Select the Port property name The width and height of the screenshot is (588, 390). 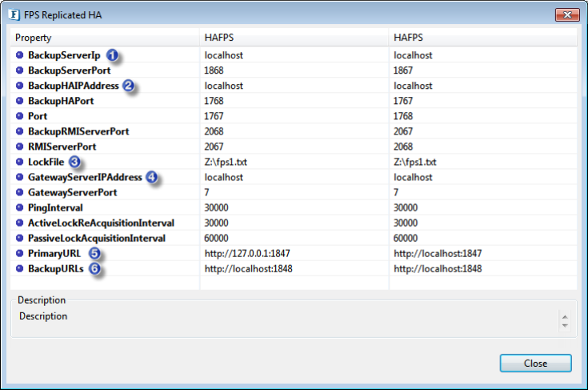tap(38, 116)
